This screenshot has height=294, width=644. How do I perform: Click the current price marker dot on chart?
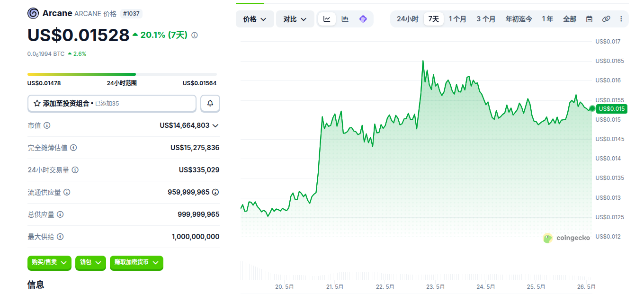click(592, 109)
